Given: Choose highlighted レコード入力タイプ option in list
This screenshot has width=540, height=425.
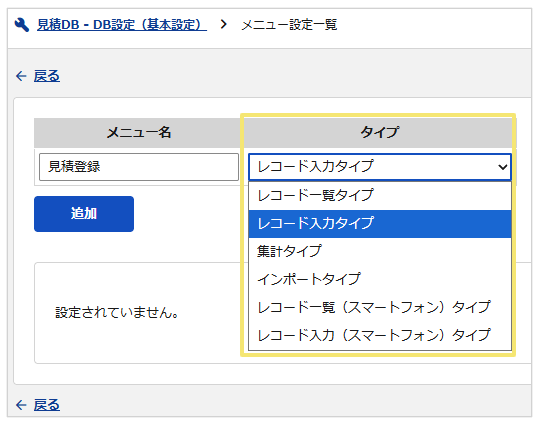Looking at the screenshot, I should click(380, 224).
